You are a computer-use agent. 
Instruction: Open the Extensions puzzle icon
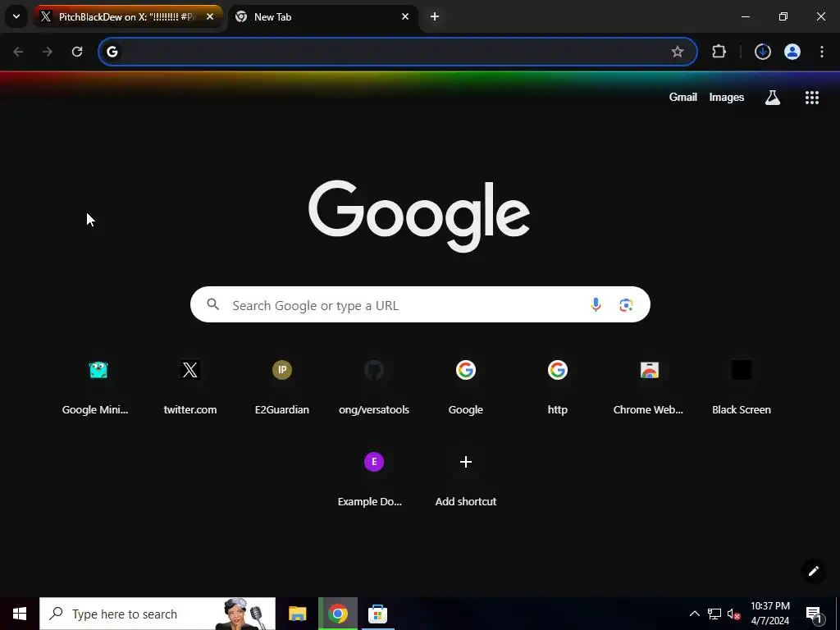tap(719, 52)
